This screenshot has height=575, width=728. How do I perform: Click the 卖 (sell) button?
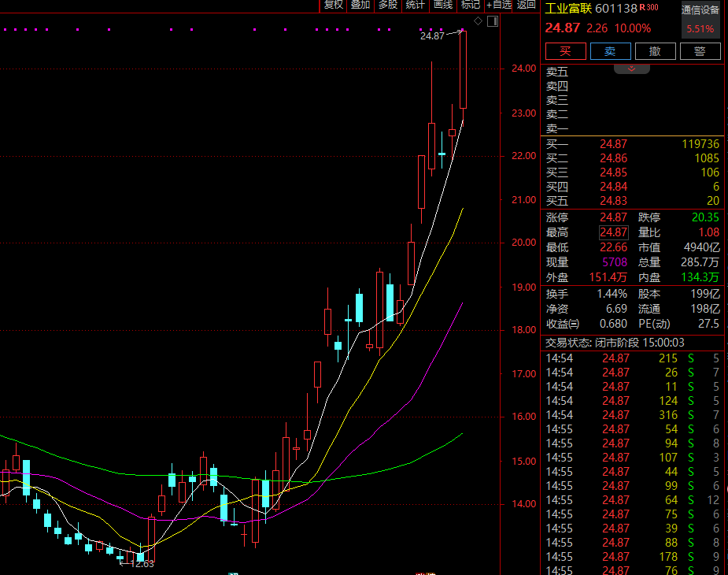click(x=610, y=51)
